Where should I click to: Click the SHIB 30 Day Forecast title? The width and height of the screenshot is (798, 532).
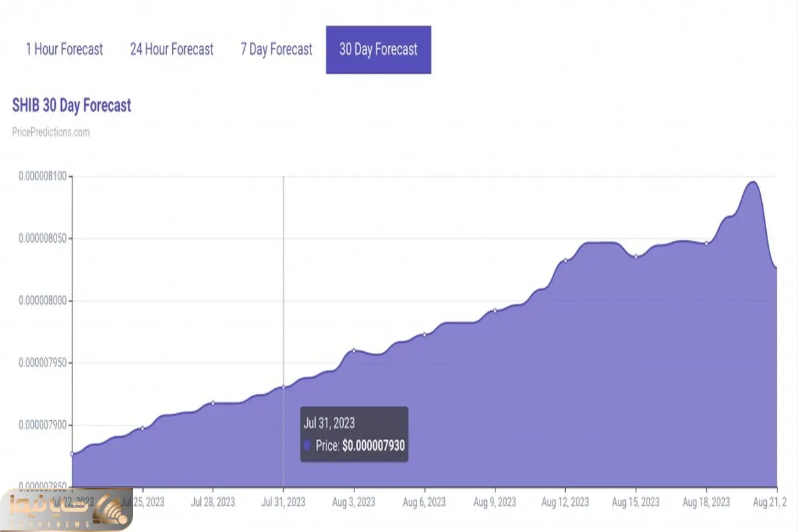pos(72,106)
